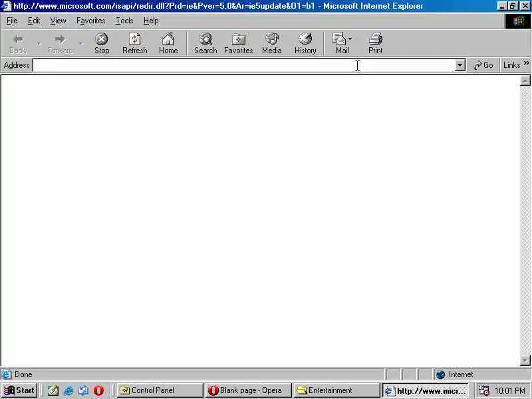Stop the page from loading
The width and height of the screenshot is (532, 399).
click(102, 43)
